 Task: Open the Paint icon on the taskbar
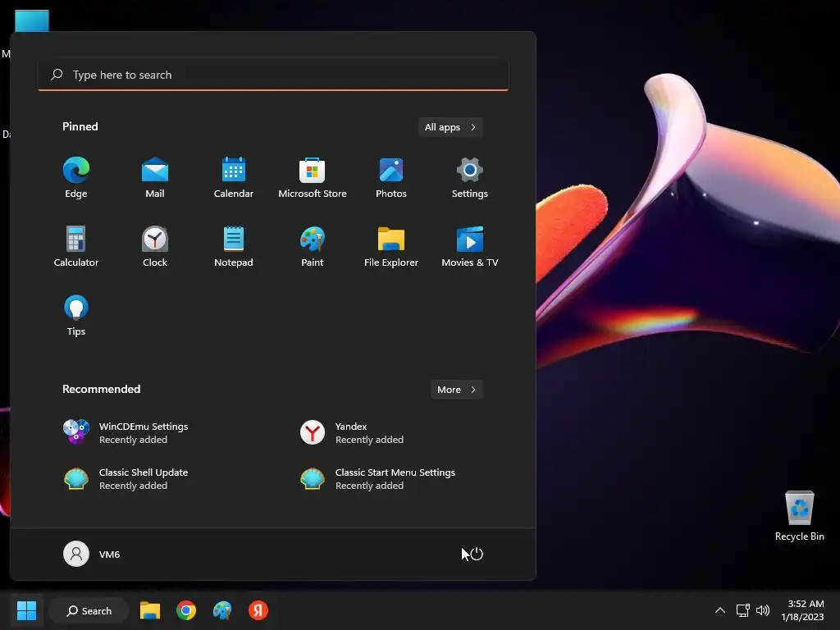click(x=222, y=610)
